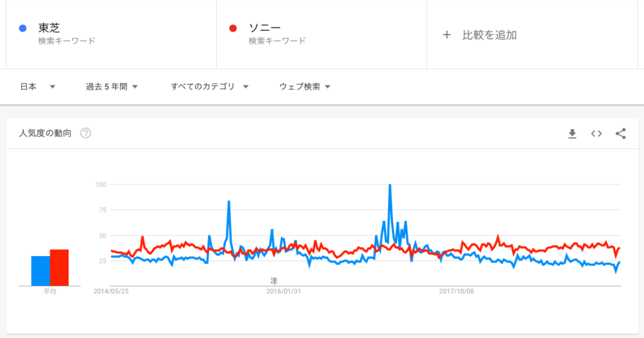This screenshot has height=338, width=644.
Task: Expand the 日本 region dropdown
Action: pyautogui.click(x=37, y=87)
